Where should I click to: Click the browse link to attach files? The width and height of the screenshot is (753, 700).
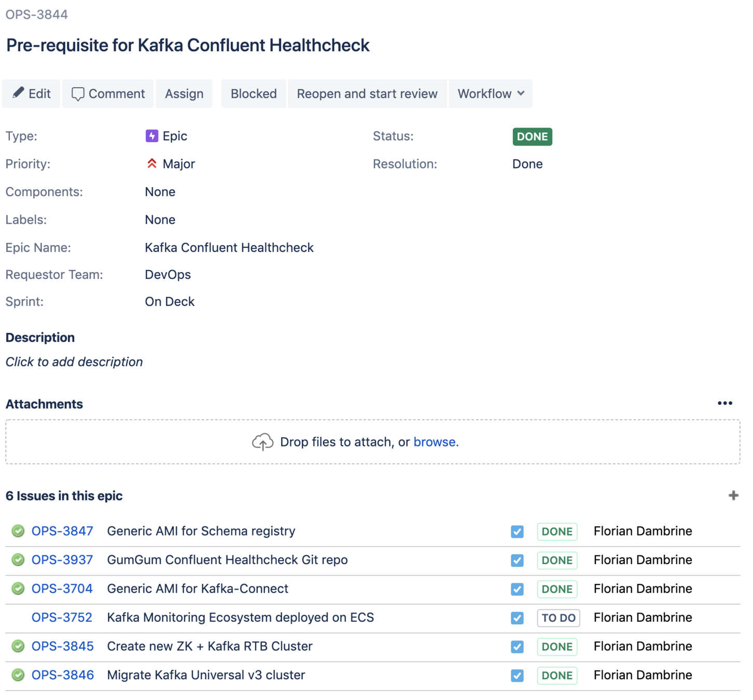tap(436, 442)
